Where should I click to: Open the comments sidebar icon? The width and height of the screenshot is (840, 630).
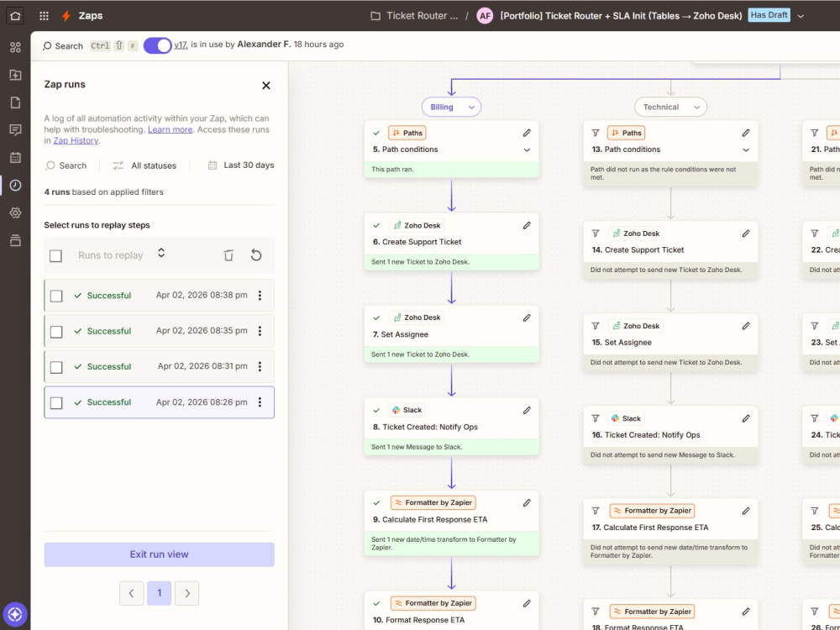point(15,129)
